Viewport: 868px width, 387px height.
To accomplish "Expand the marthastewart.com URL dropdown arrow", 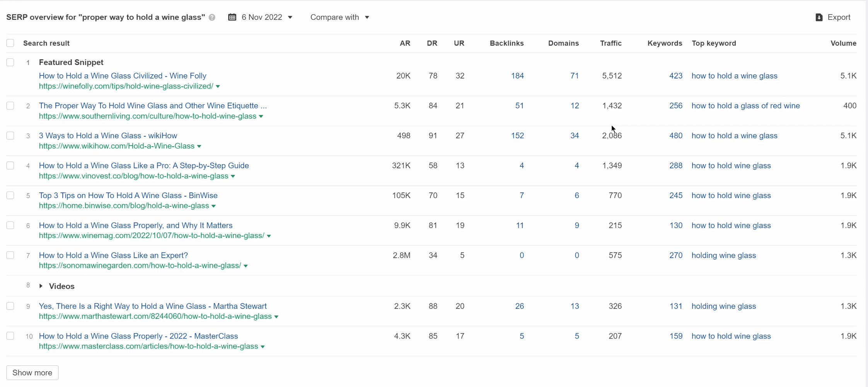I will 276,317.
